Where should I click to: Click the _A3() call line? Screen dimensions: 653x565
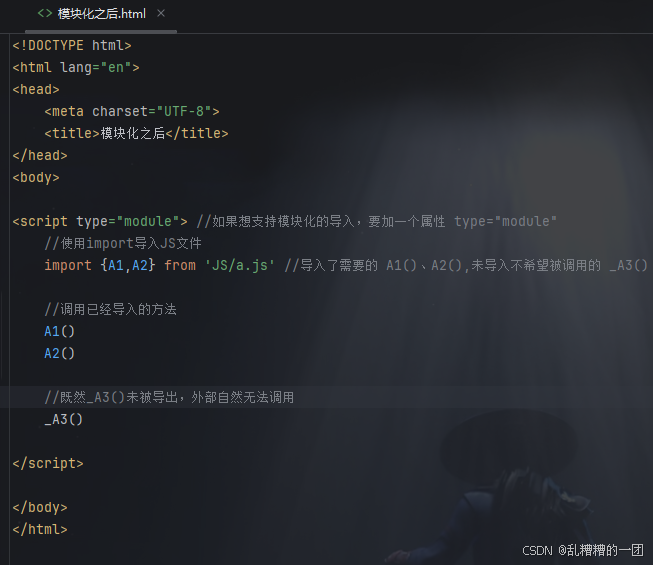64,419
